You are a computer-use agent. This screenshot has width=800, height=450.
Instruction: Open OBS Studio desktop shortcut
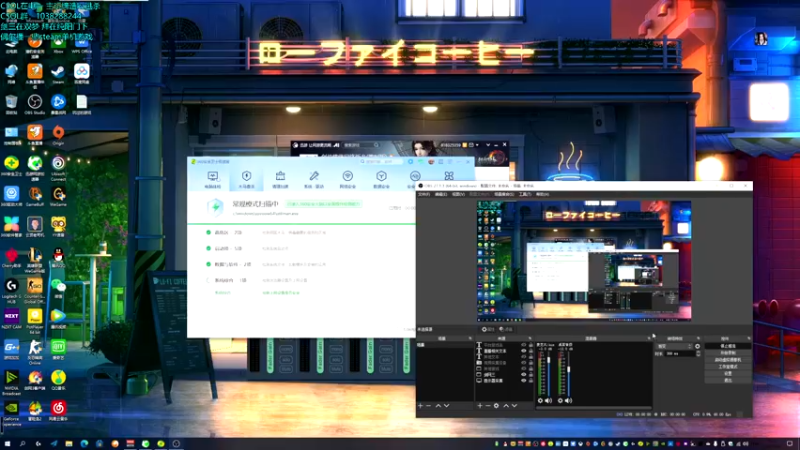[35, 105]
